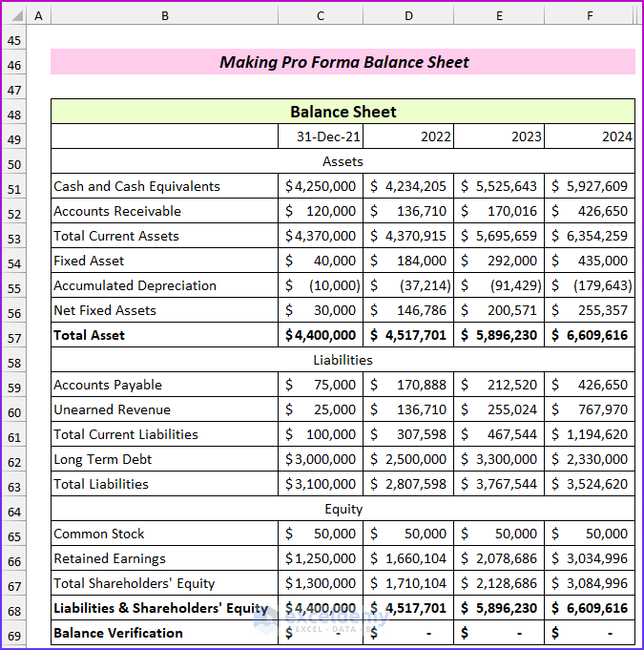Select row 57 header
The image size is (644, 650).
click(14, 338)
